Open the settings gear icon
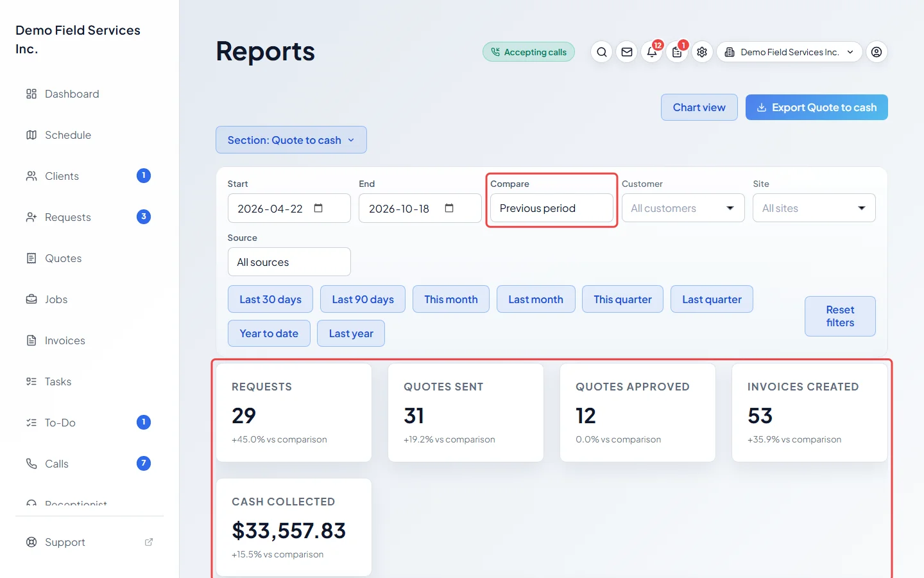 click(x=702, y=52)
